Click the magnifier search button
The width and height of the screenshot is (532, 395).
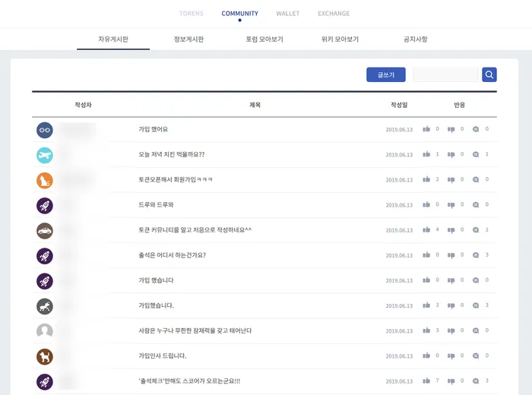489,74
